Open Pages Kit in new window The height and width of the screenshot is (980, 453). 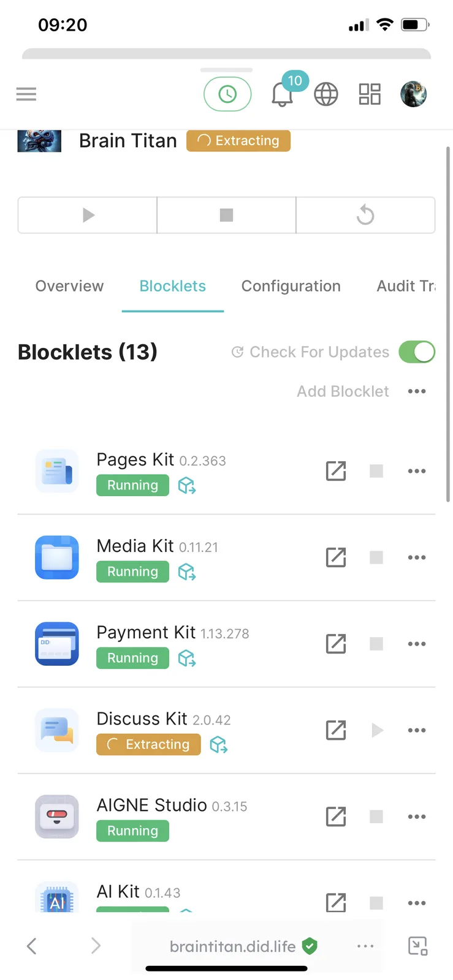(336, 471)
